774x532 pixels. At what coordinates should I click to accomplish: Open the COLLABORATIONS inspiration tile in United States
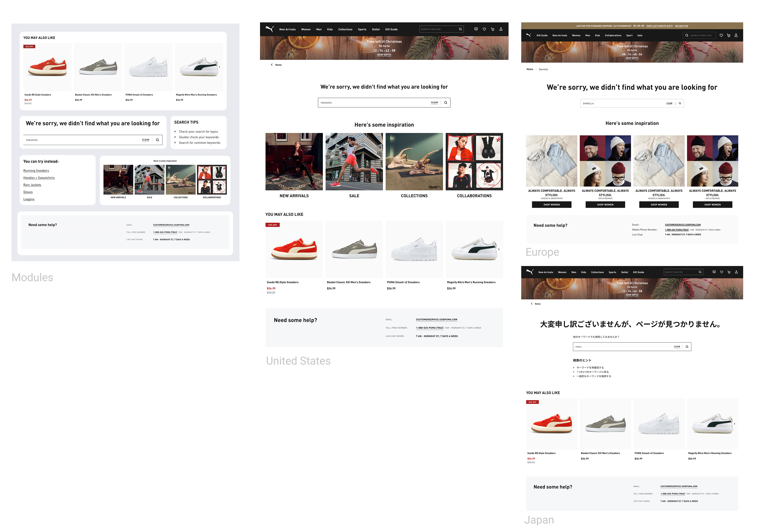(474, 166)
